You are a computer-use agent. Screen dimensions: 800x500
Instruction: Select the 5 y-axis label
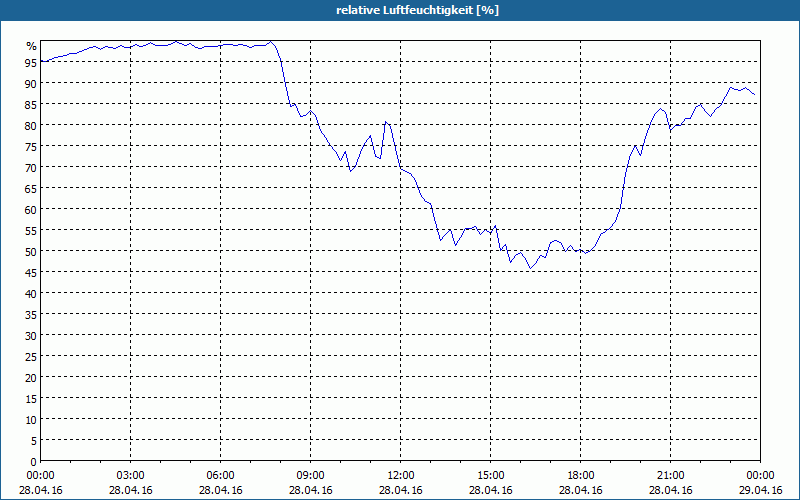(34, 441)
